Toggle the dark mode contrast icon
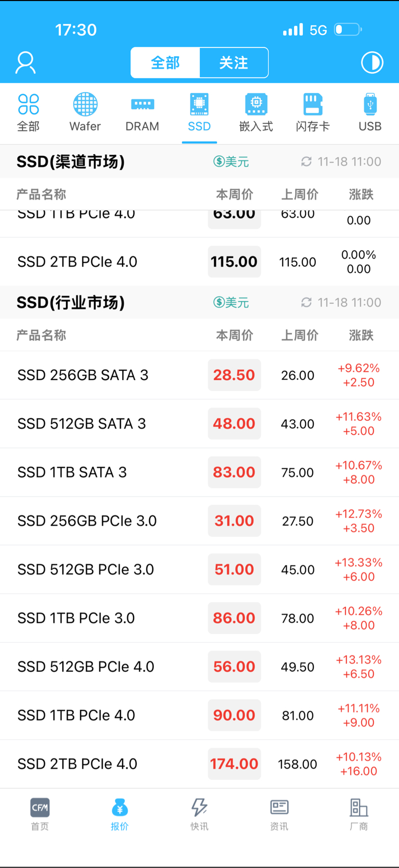Screen dimensions: 399x868 [x=372, y=62]
